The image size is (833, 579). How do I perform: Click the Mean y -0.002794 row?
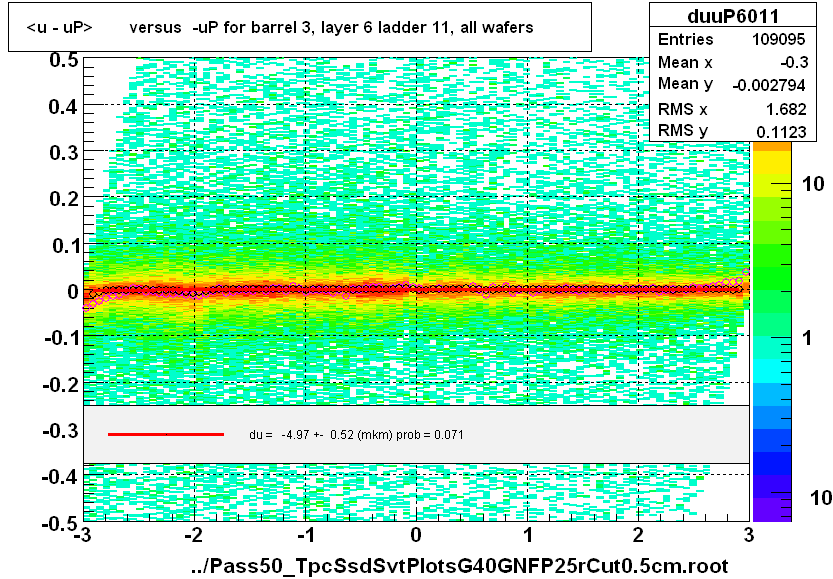pyautogui.click(x=733, y=84)
